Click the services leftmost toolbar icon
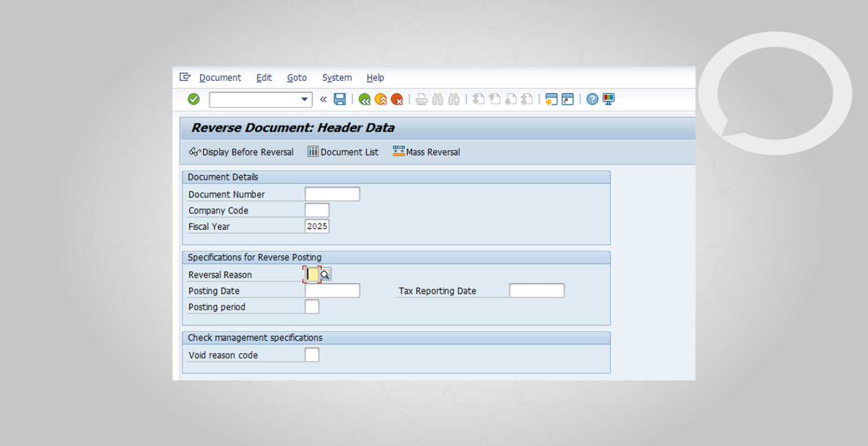The width and height of the screenshot is (868, 446). pyautogui.click(x=185, y=77)
